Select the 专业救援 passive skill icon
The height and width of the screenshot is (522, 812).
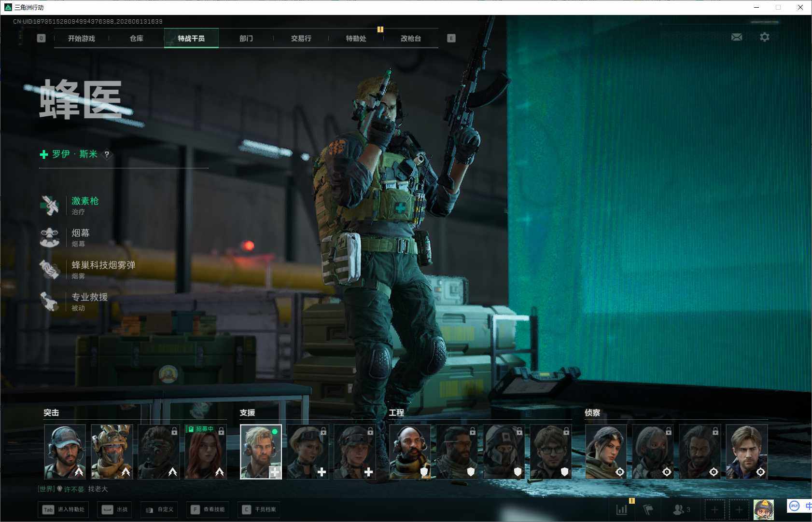pos(49,302)
